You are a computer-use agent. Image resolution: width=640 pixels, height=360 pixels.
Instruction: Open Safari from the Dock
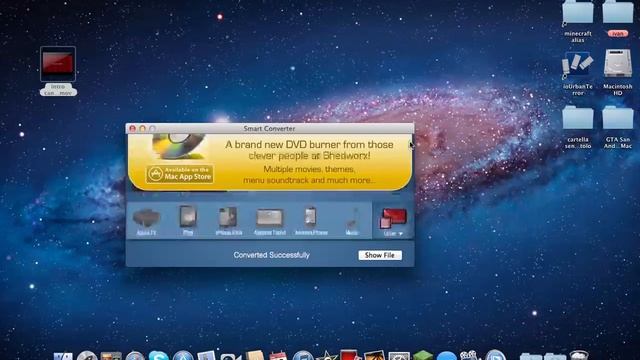pos(135,356)
